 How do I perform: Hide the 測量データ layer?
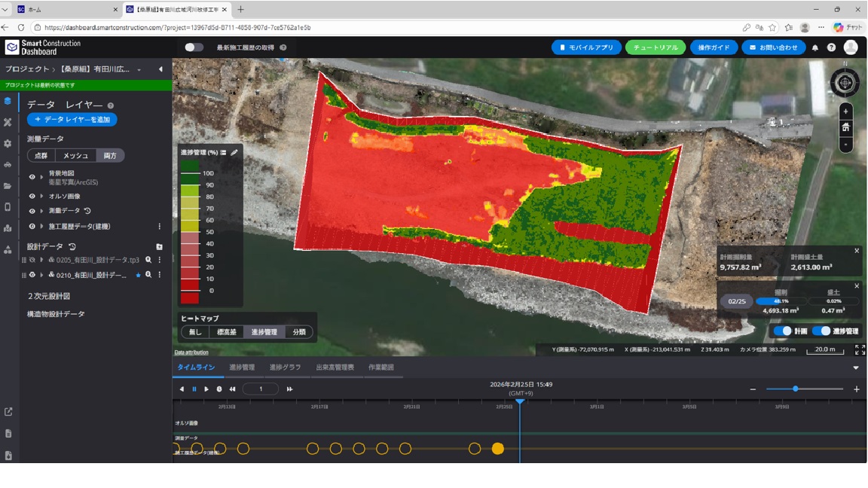click(x=32, y=211)
